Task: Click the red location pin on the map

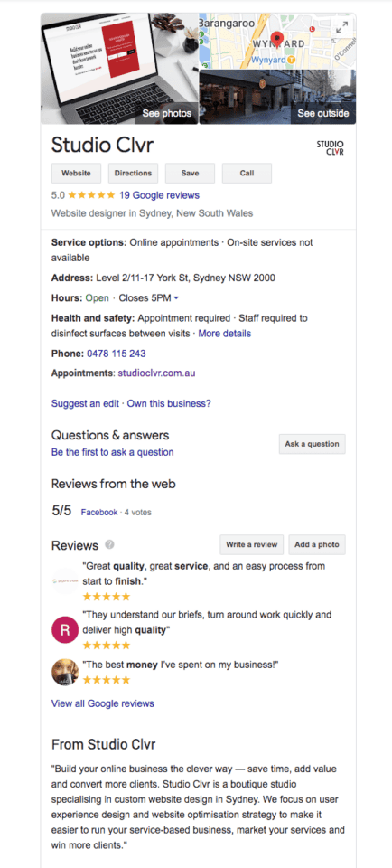Action: pyautogui.click(x=279, y=41)
